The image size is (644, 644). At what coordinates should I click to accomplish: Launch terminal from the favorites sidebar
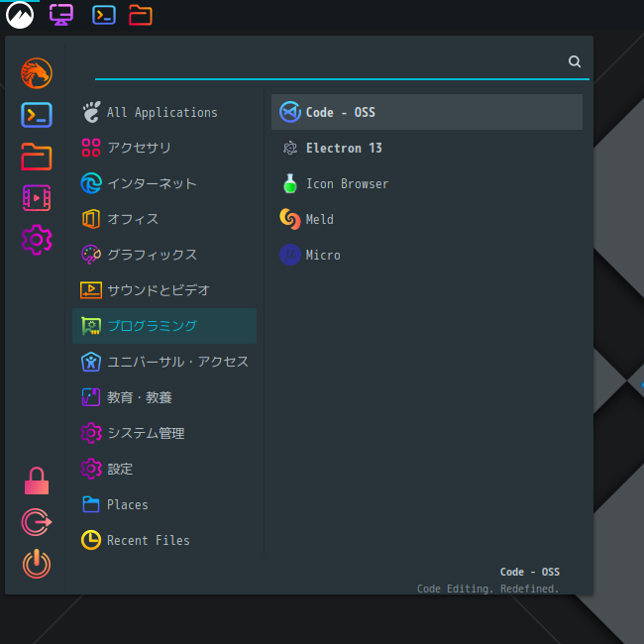[37, 115]
